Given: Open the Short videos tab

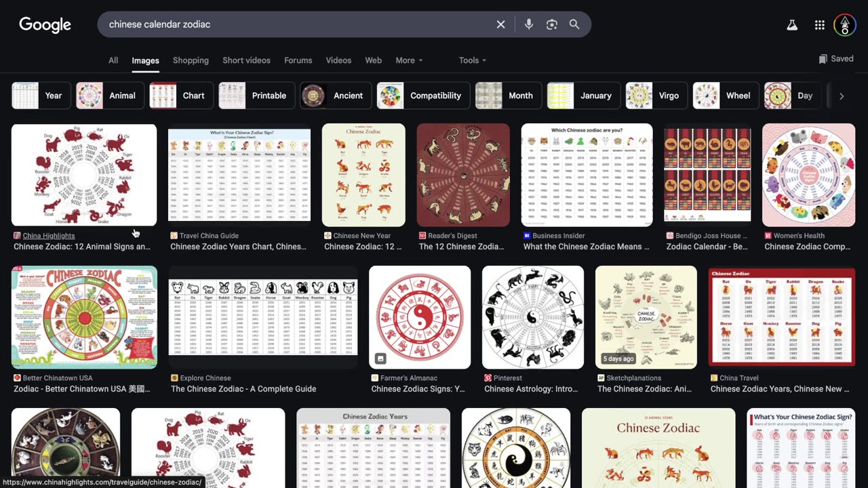Looking at the screenshot, I should [x=246, y=60].
